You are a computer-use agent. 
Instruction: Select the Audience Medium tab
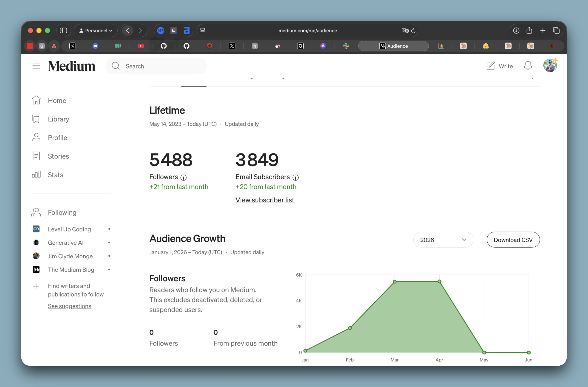tap(393, 46)
